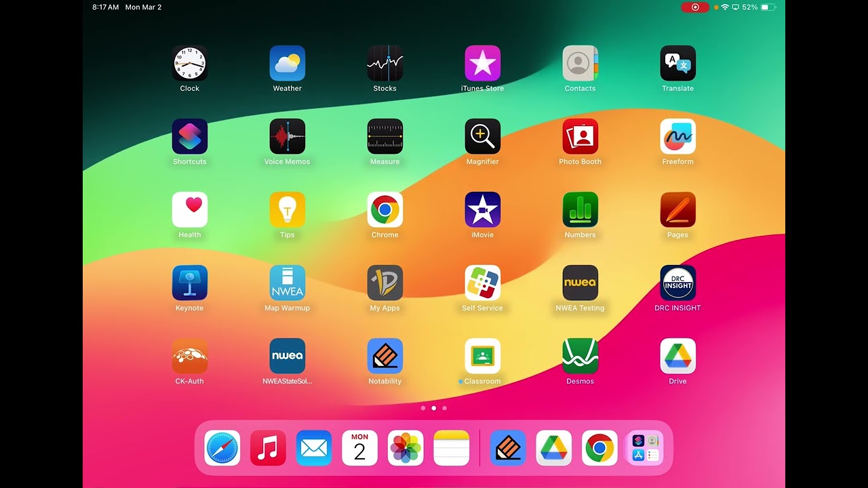Launch the Translate app
868x488 pixels.
tap(678, 63)
